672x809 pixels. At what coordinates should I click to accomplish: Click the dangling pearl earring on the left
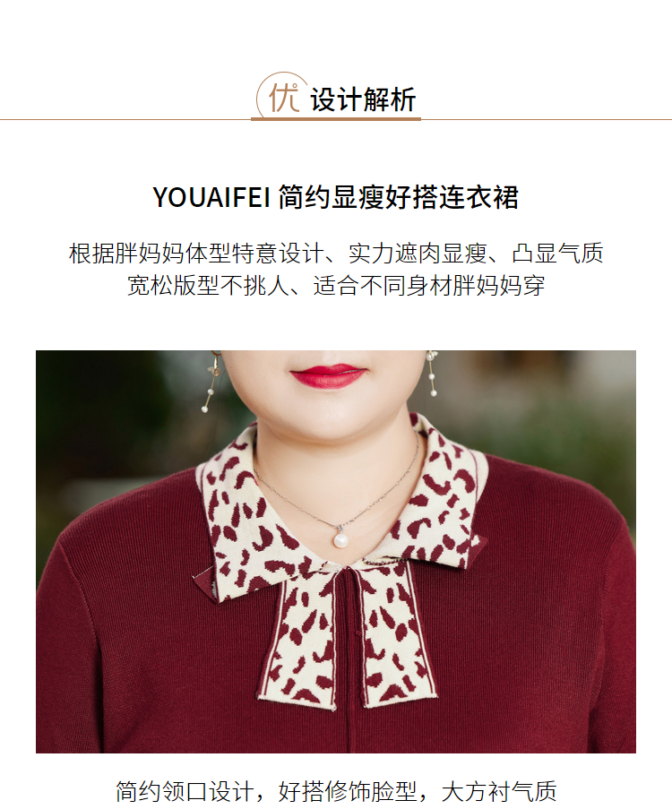click(211, 380)
